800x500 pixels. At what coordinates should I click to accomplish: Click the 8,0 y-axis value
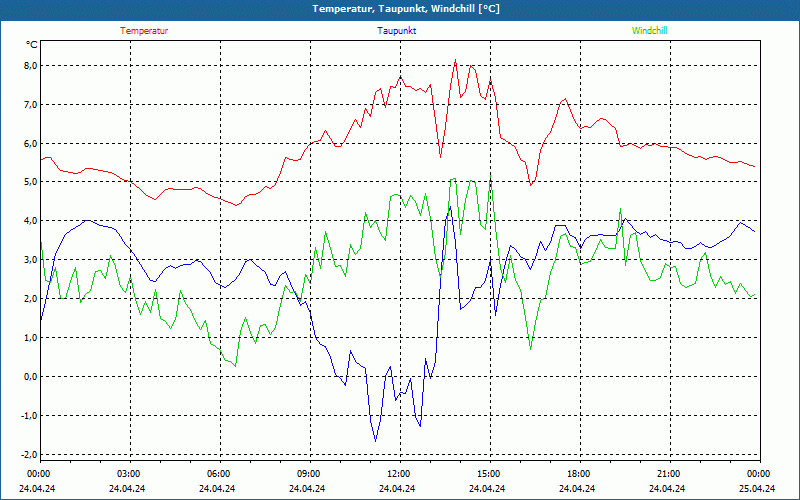[x=31, y=65]
